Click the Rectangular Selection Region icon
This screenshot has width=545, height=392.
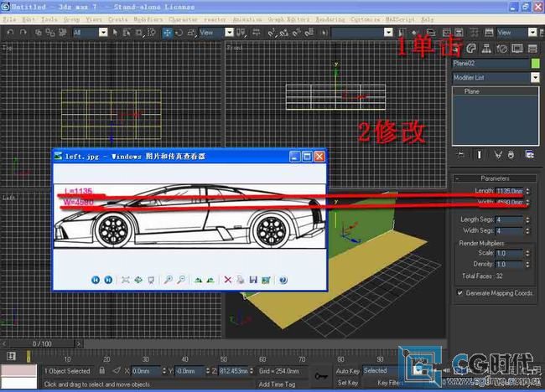click(x=138, y=33)
